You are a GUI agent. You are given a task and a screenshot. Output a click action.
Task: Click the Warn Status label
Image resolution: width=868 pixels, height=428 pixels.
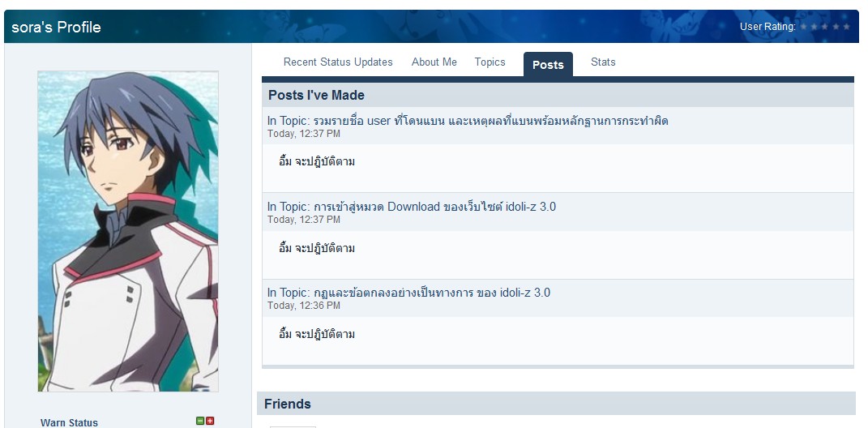click(69, 422)
